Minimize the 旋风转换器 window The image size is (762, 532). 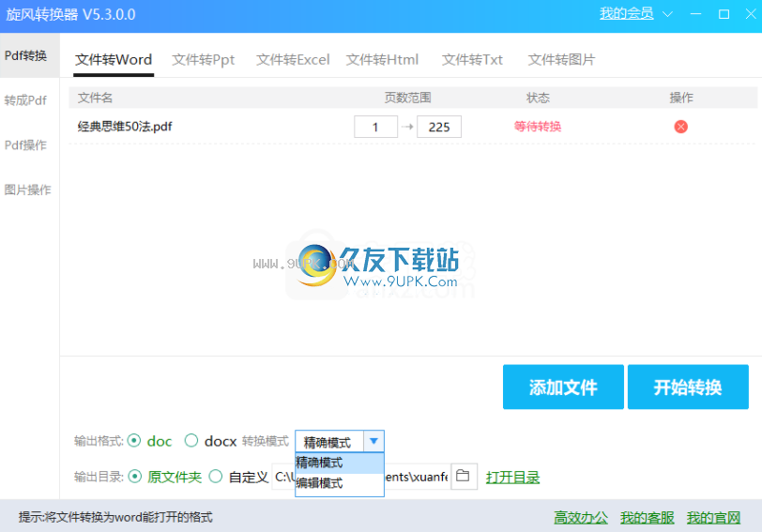(696, 14)
